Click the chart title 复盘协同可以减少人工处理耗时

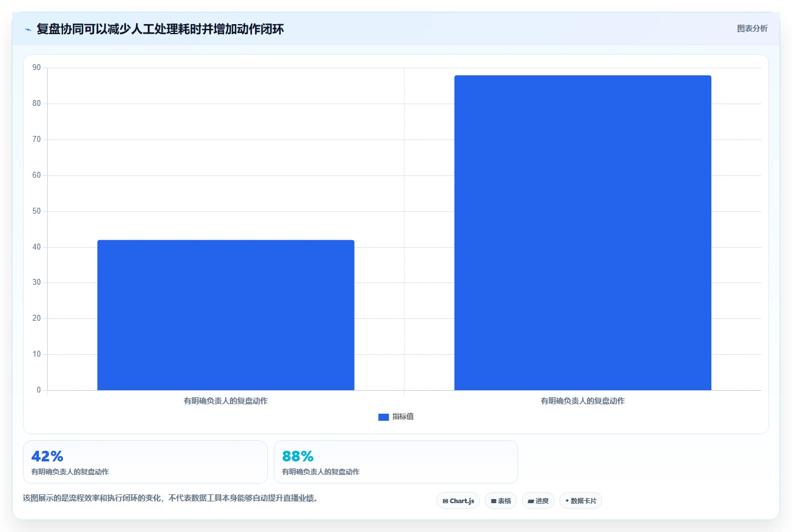coord(160,29)
